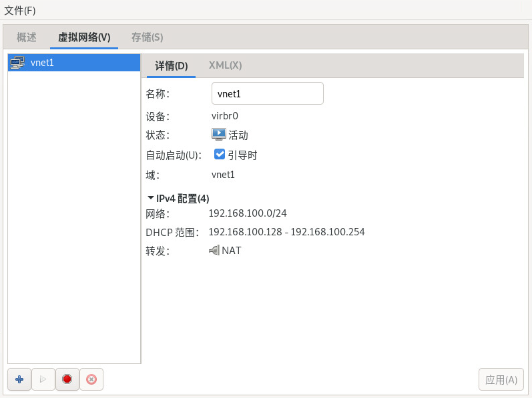
Task: Select the 虚拟网络(V) tab
Action: [84, 37]
